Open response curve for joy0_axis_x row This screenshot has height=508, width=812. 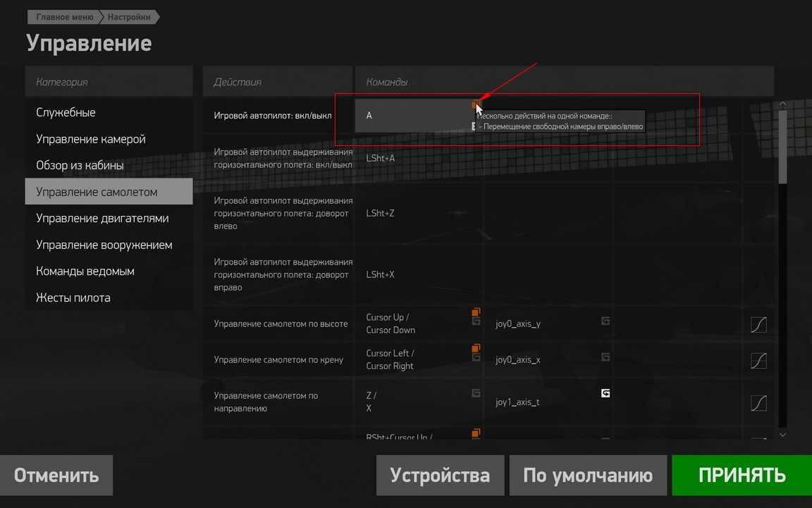[758, 361]
